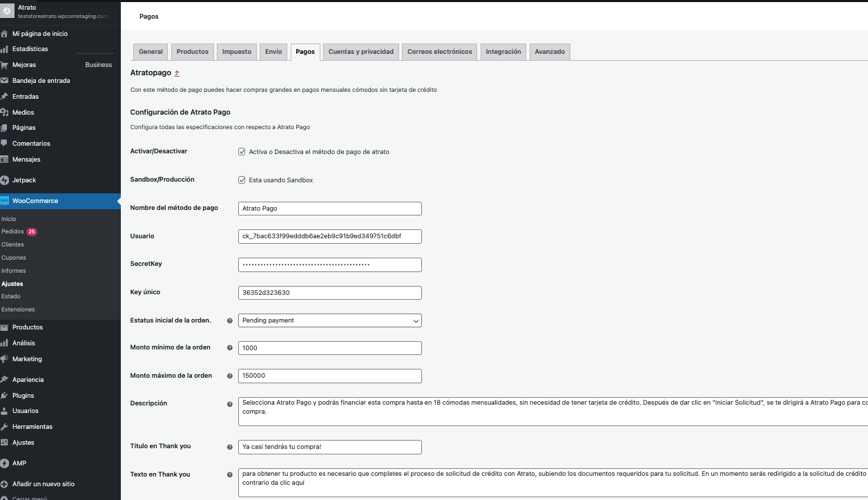868x500 pixels.
Task: Open the Estado submenu link
Action: [x=11, y=296]
